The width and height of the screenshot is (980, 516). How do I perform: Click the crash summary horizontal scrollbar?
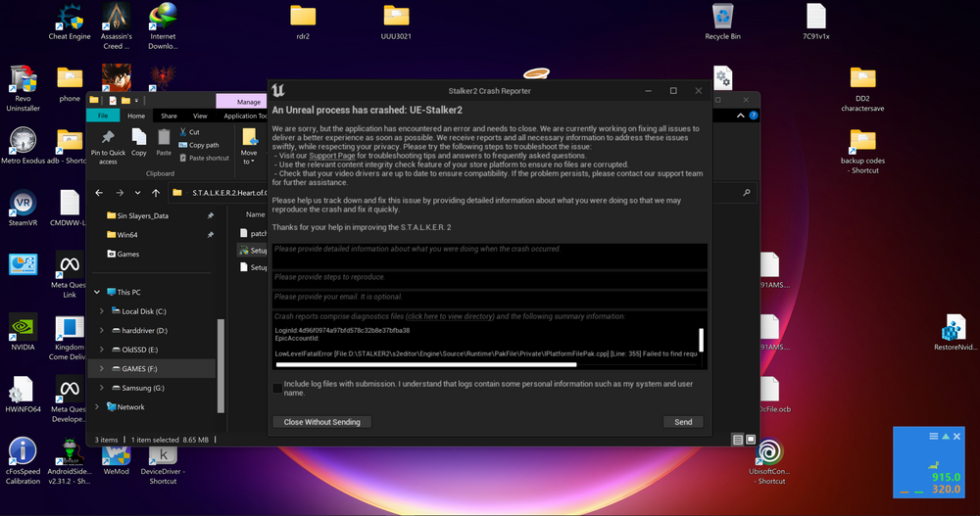[425, 365]
